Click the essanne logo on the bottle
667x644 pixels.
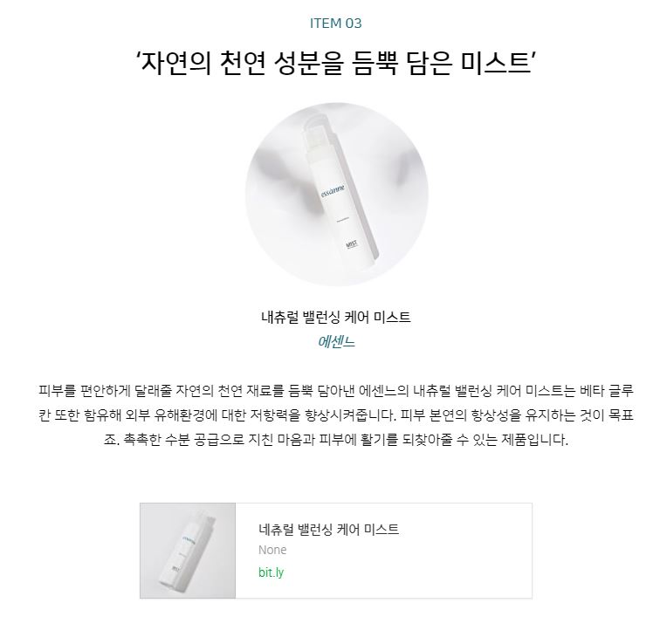click(333, 190)
